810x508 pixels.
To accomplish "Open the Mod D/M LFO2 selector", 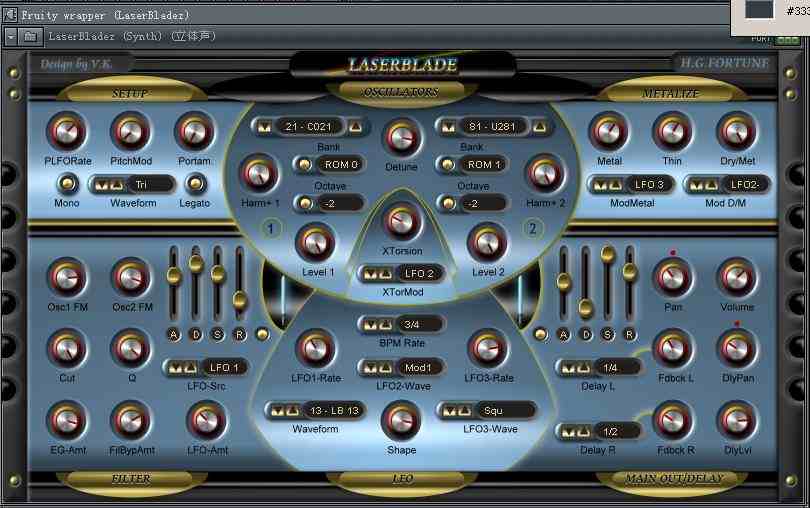I will pyautogui.click(x=726, y=184).
